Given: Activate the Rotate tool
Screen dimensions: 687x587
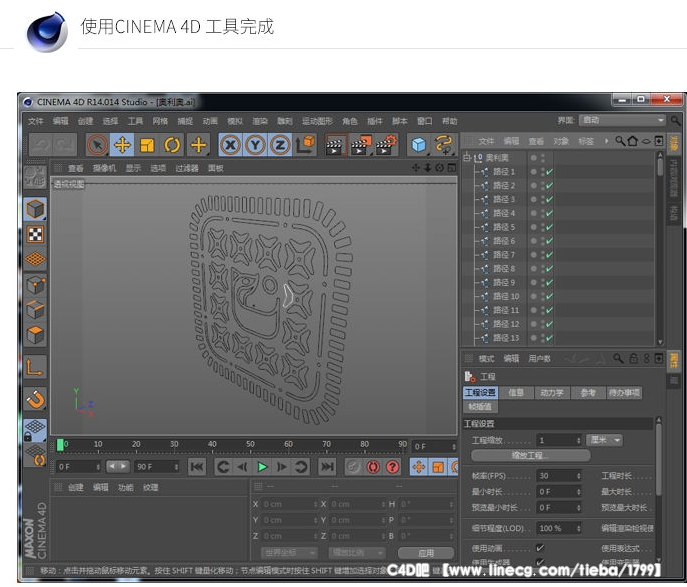Looking at the screenshot, I should click(172, 145).
